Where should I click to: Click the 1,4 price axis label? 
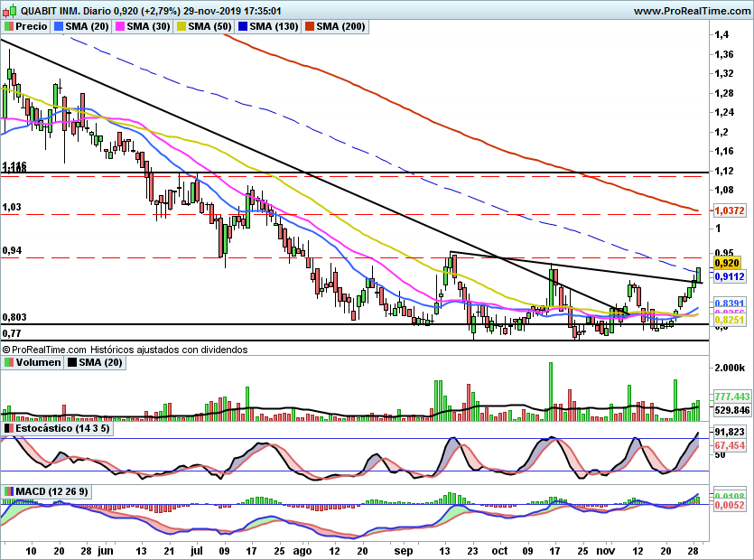[721, 34]
